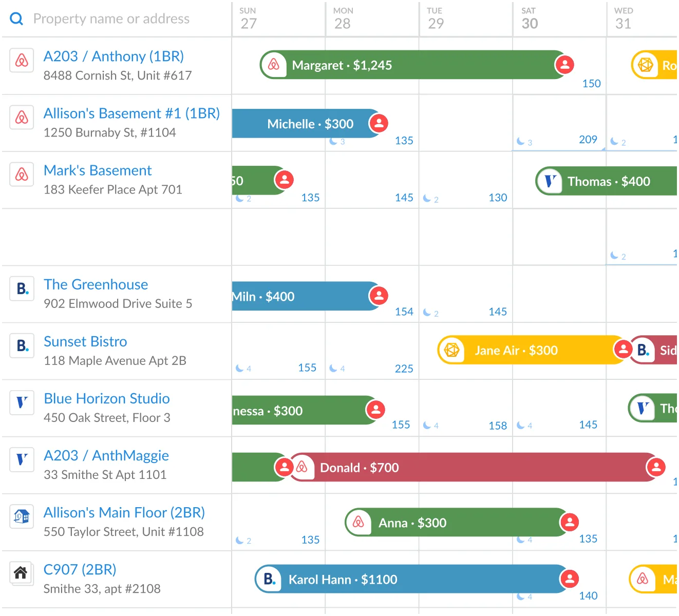Screen dimensions: 679x616
Task: Open Allison's Basement #1 (1BR) listing
Action: tap(131, 113)
